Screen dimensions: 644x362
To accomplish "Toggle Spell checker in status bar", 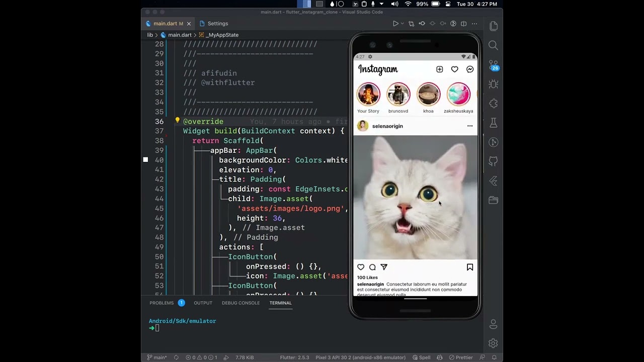I will 422,357.
